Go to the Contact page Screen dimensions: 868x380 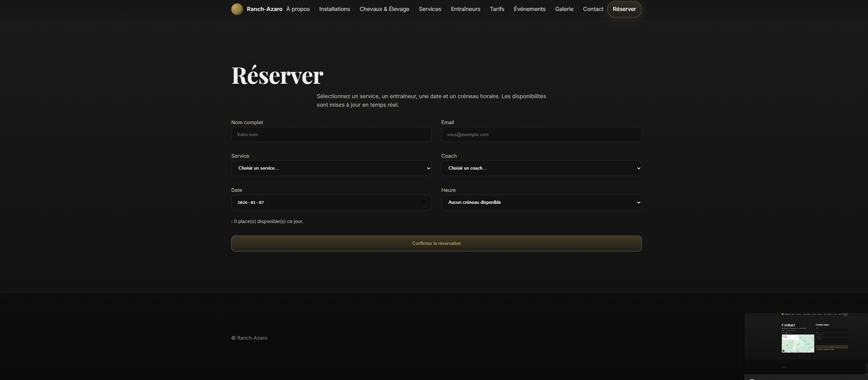(x=593, y=9)
